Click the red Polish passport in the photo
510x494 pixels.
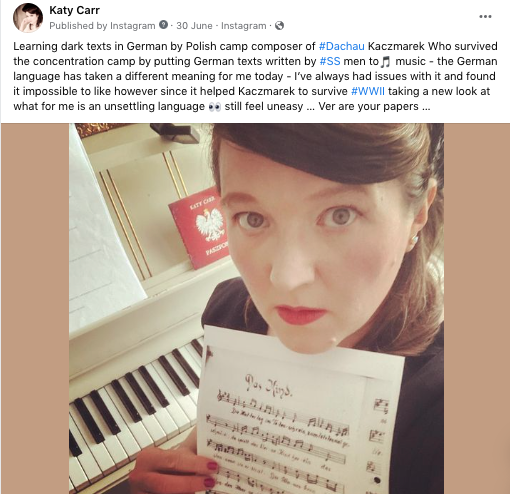(x=199, y=227)
